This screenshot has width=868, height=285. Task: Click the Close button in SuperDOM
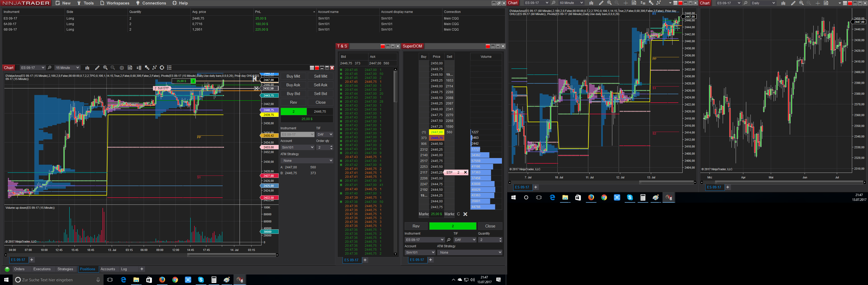tap(490, 226)
